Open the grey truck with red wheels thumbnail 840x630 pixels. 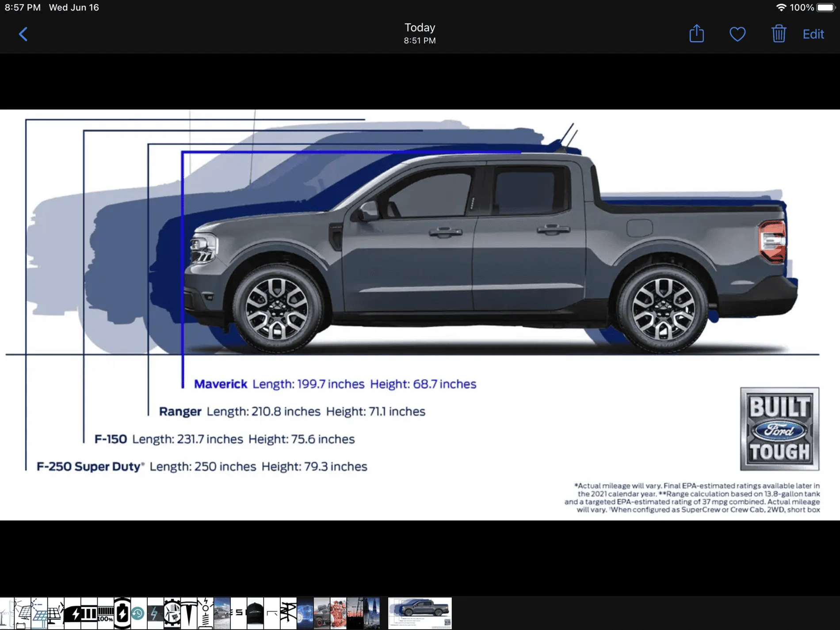(x=322, y=614)
